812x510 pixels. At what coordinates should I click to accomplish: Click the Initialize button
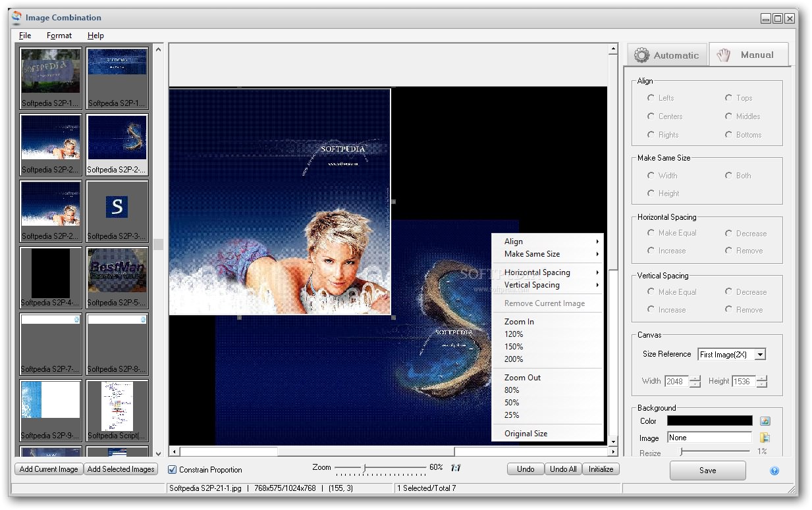pos(601,469)
